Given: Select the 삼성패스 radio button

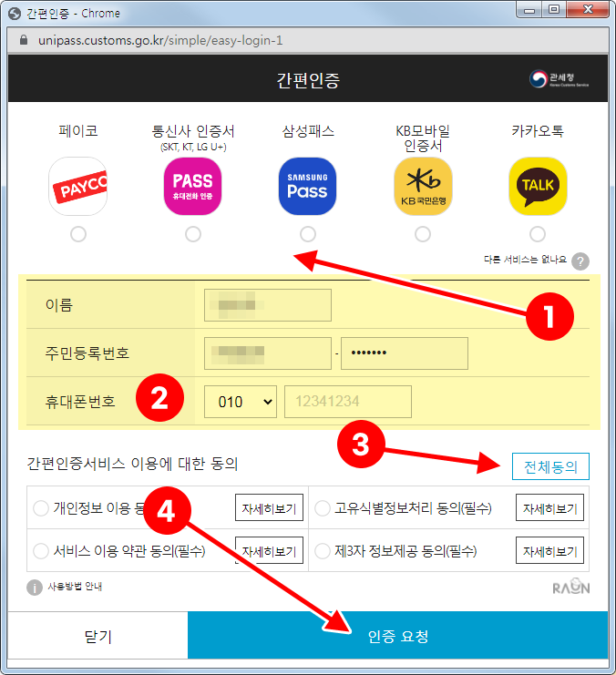Looking at the screenshot, I should [308, 234].
